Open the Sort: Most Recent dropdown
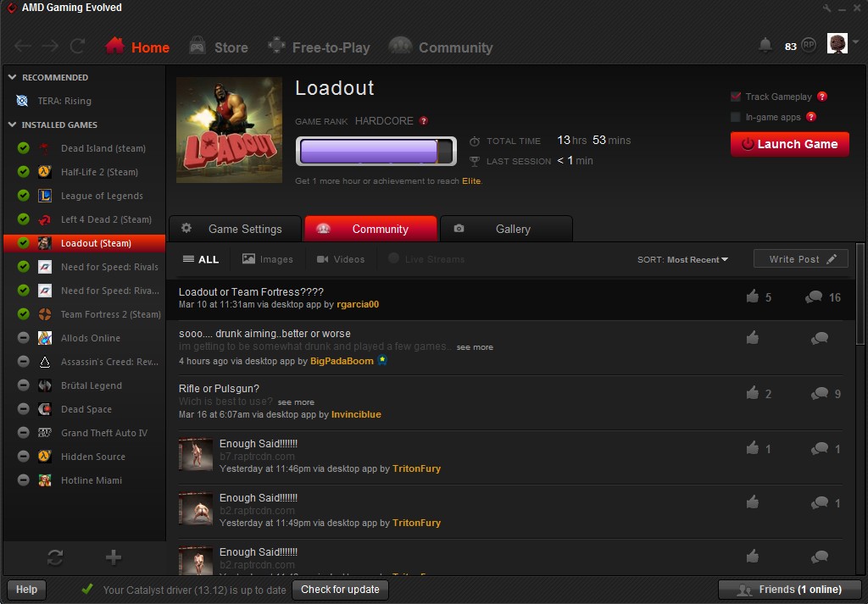The height and width of the screenshot is (604, 868). pyautogui.click(x=682, y=259)
